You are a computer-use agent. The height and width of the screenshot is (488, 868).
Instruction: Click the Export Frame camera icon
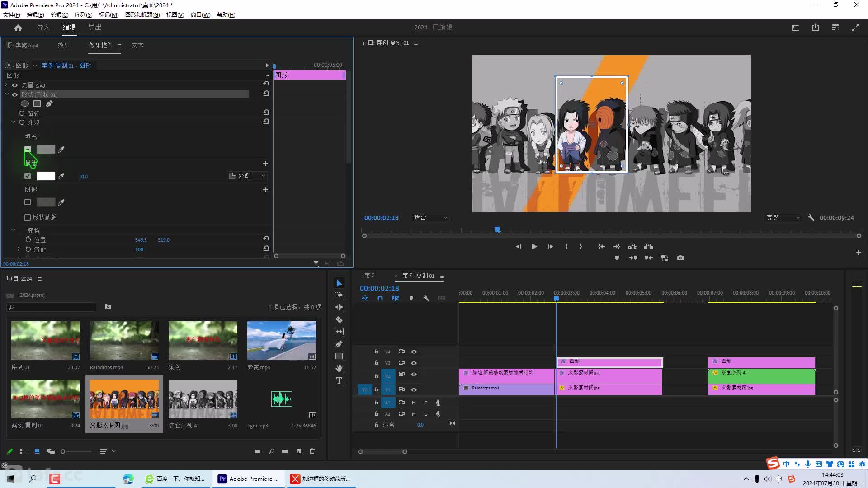tap(680, 258)
